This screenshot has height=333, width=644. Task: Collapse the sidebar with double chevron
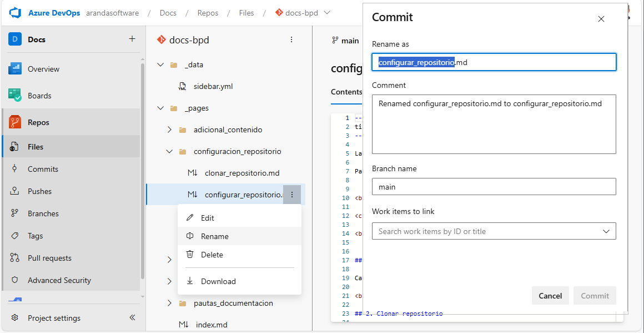pos(132,317)
